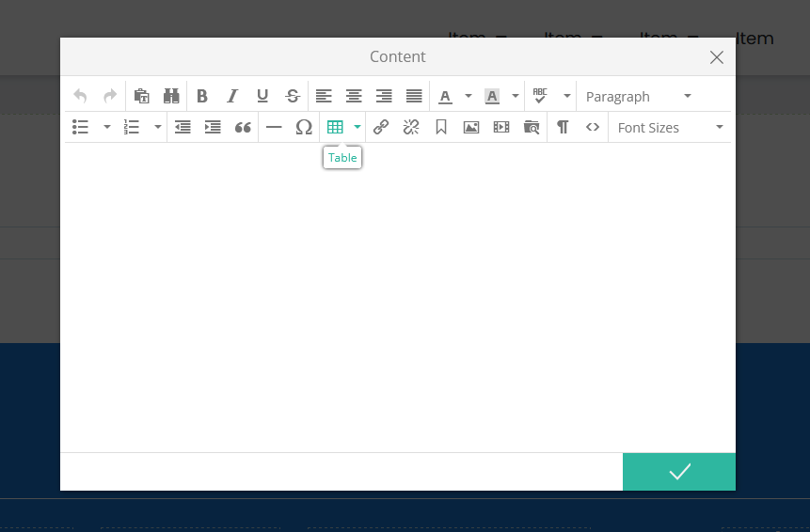This screenshot has height=532, width=810.
Task: Insert video media icon
Action: (501, 127)
